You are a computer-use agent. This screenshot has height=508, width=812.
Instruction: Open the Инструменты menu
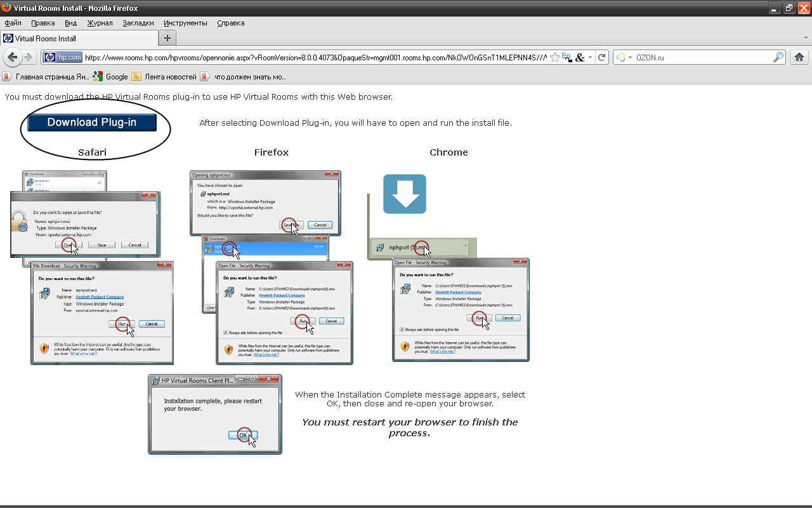(x=185, y=23)
